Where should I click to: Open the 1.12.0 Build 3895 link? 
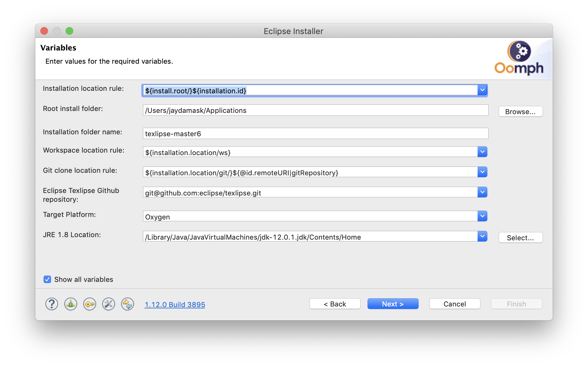[x=175, y=305]
